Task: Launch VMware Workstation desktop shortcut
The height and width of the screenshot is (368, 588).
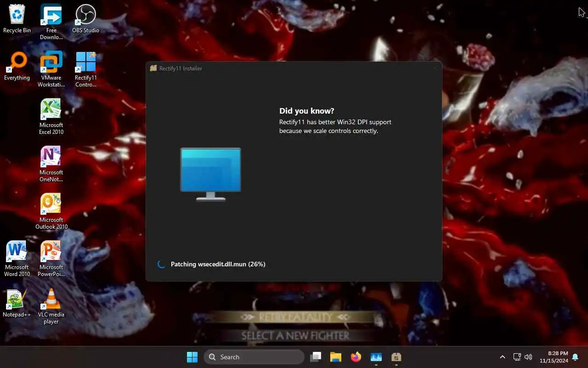Action: click(51, 69)
